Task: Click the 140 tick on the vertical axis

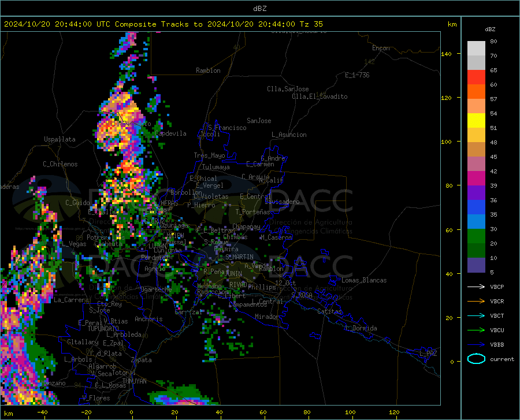Action: [446, 54]
